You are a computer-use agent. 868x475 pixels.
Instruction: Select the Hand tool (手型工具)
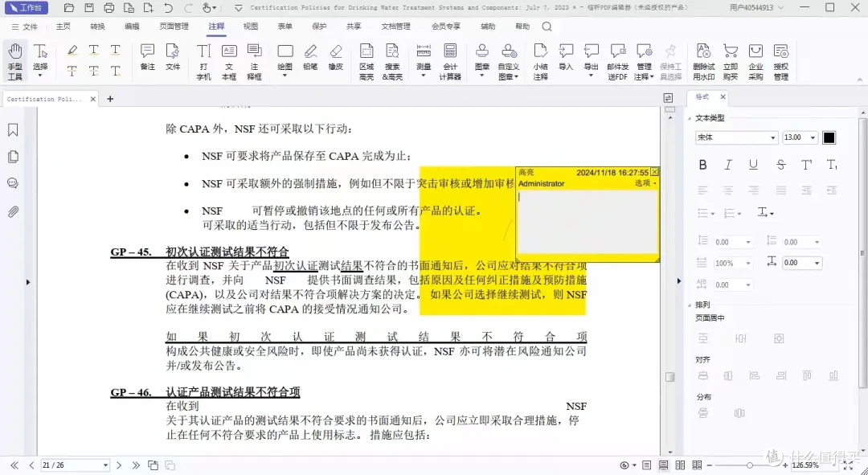(15, 61)
